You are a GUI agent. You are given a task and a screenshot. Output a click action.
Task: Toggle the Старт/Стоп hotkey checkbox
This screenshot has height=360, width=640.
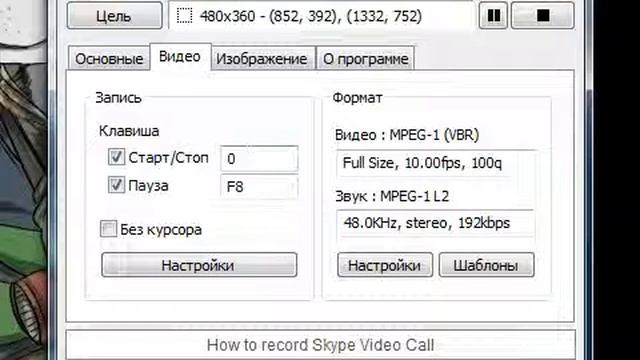tap(116, 157)
